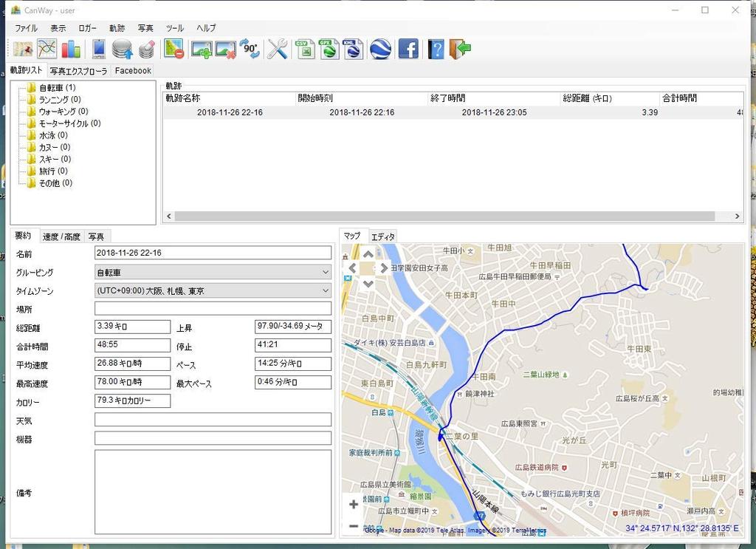This screenshot has width=756, height=549.
Task: Zoom in the map with plus button
Action: (x=354, y=505)
